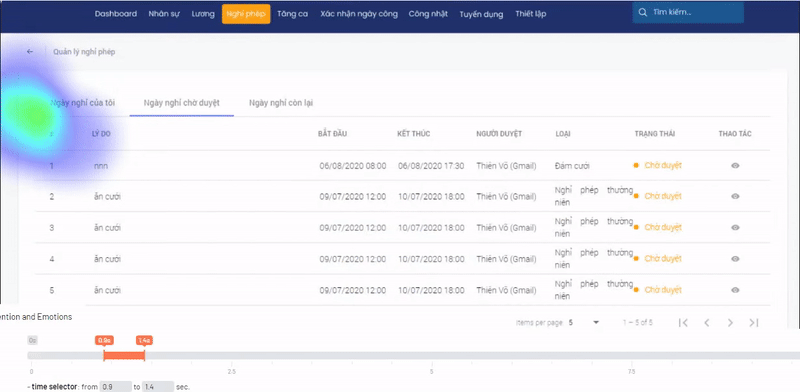Screen dimensions: 800x392
Task: Click the 0.9s timeline start marker
Action: [x=104, y=340]
